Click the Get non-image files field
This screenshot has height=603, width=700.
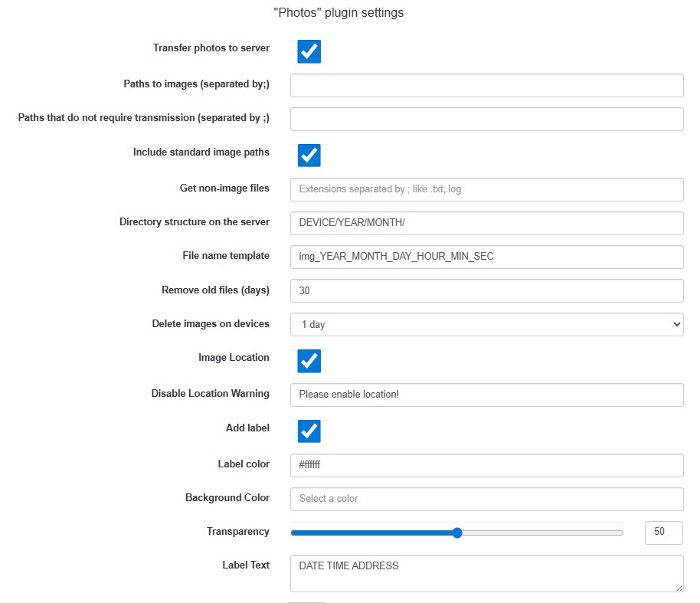[x=486, y=189]
